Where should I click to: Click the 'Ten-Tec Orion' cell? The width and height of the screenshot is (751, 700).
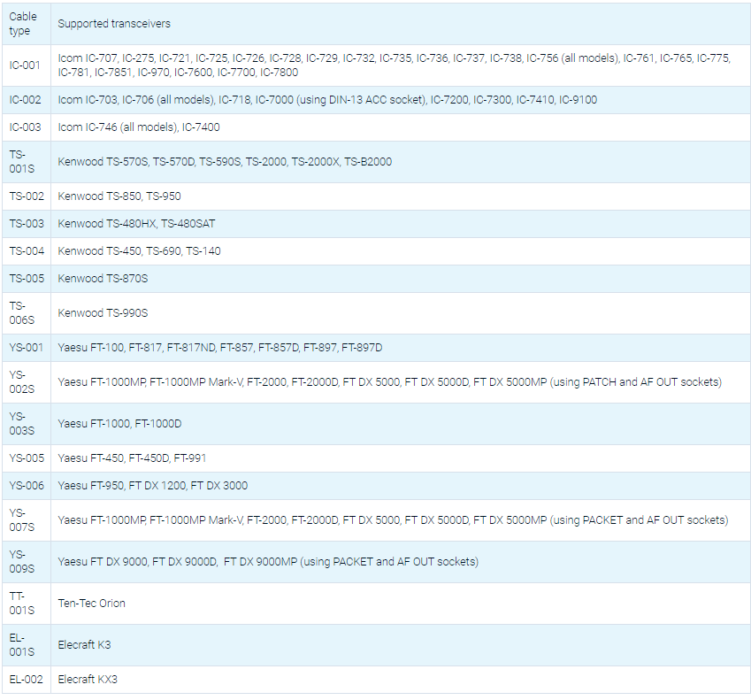401,604
